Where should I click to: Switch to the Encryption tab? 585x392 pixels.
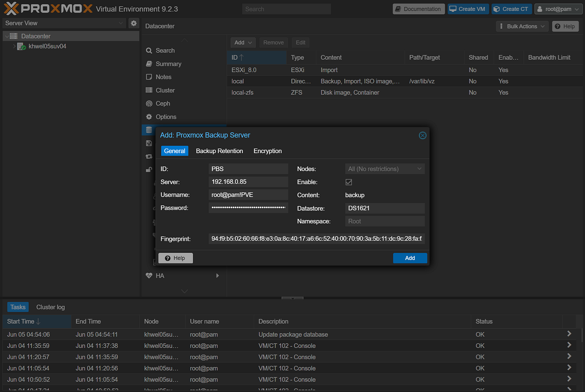[267, 151]
